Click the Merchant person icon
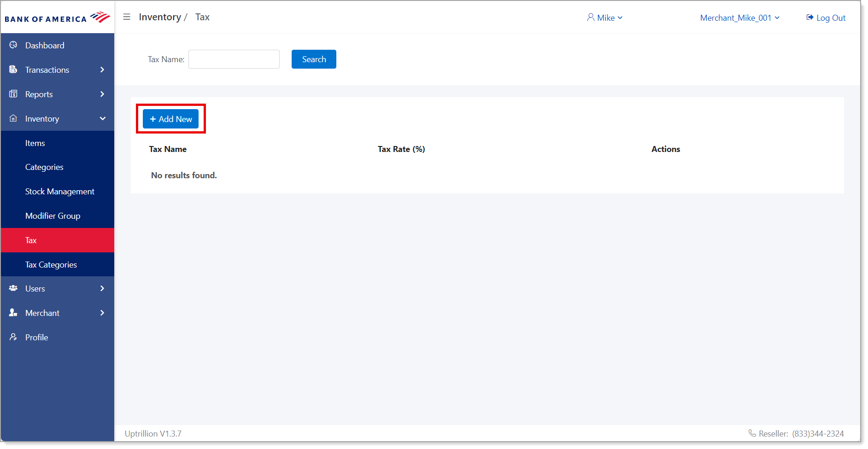The width and height of the screenshot is (868, 449). 13,313
